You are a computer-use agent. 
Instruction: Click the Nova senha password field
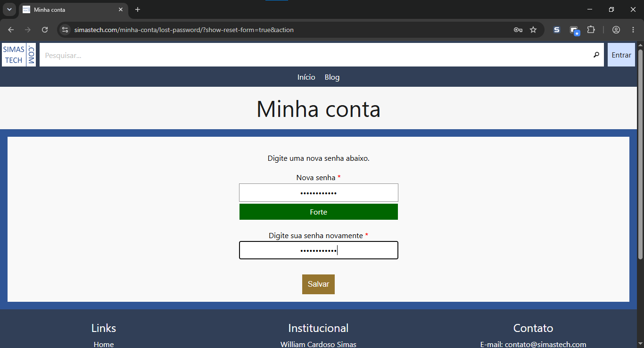pyautogui.click(x=319, y=192)
